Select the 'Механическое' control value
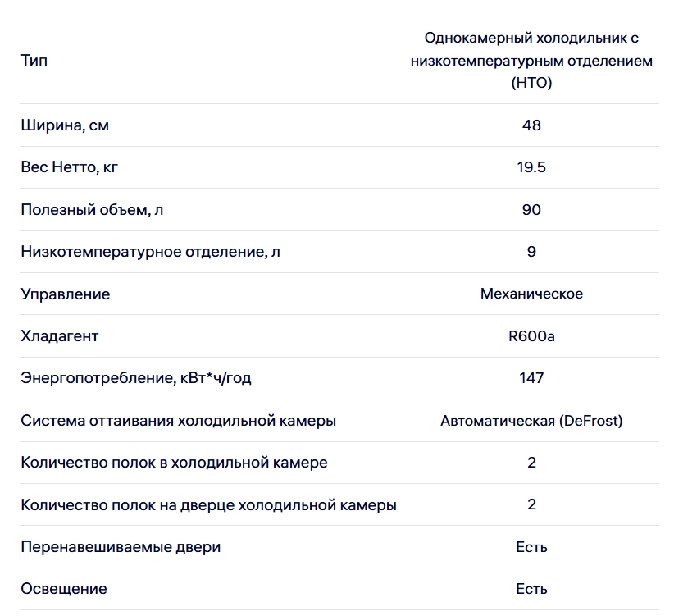Image resolution: width=674 pixels, height=616 pixels. 531,294
